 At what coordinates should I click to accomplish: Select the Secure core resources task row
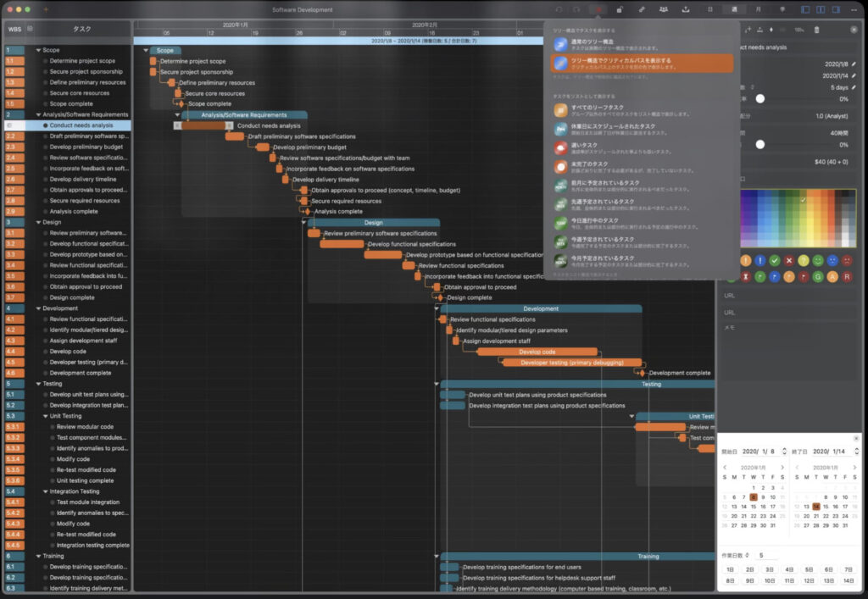coord(68,93)
